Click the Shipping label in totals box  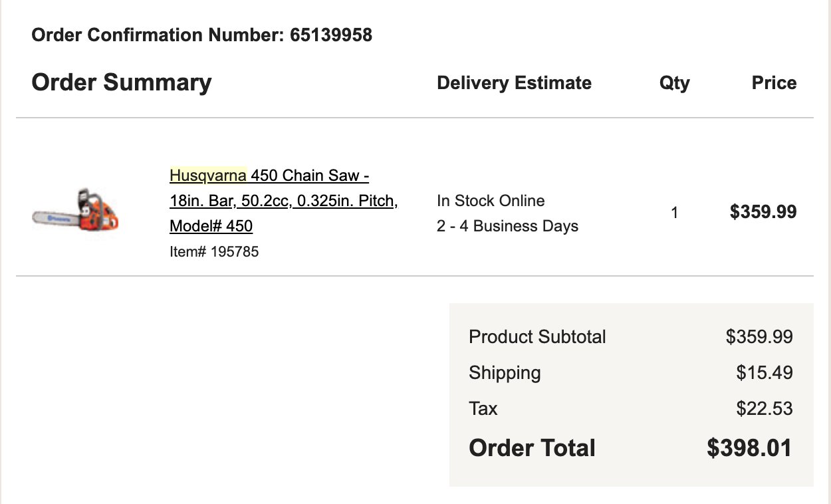point(505,373)
